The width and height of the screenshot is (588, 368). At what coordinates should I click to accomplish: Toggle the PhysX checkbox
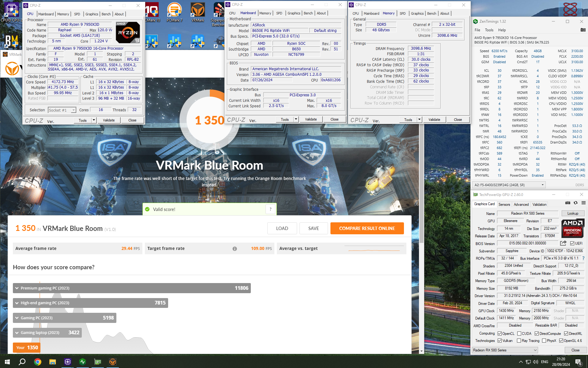[544, 341]
